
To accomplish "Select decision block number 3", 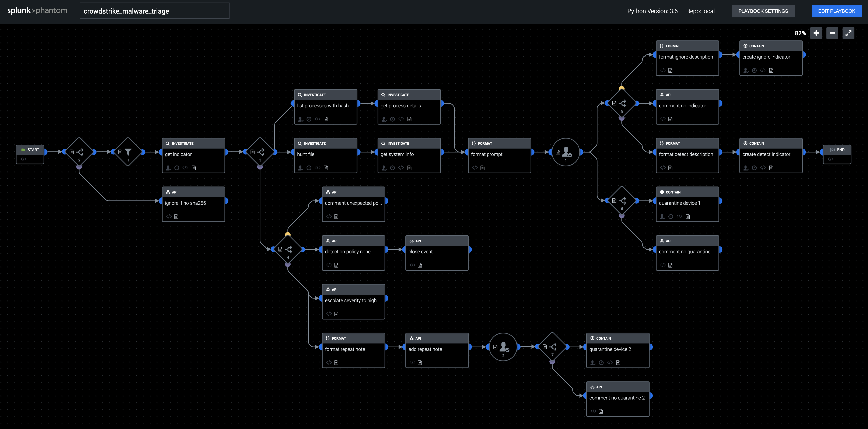I will point(260,152).
